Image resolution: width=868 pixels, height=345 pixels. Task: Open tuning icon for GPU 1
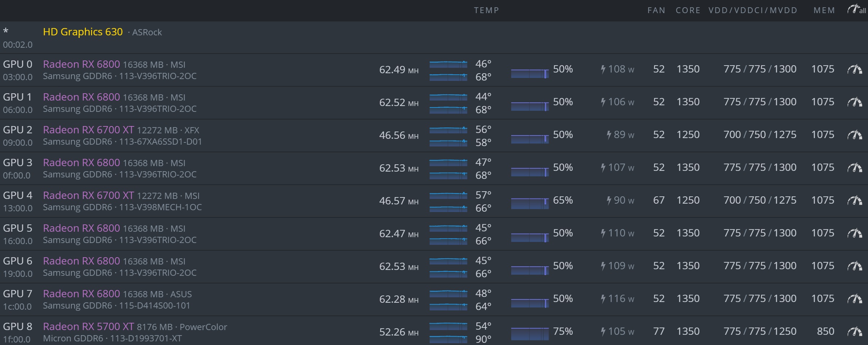coord(855,102)
